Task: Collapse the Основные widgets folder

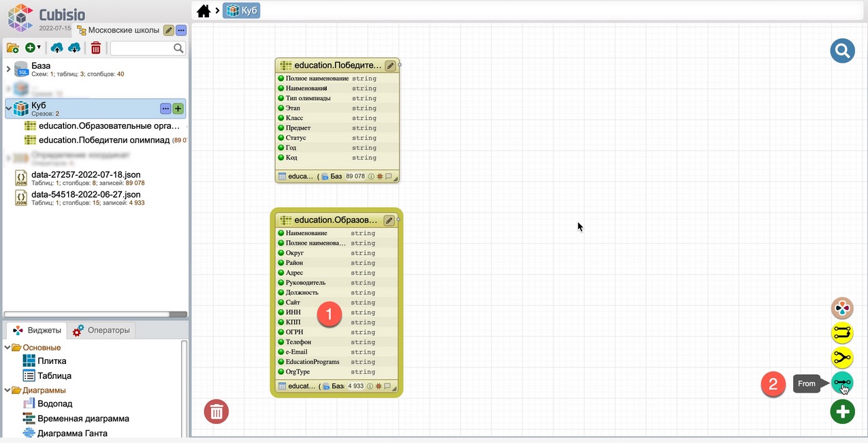Action: [x=8, y=348]
